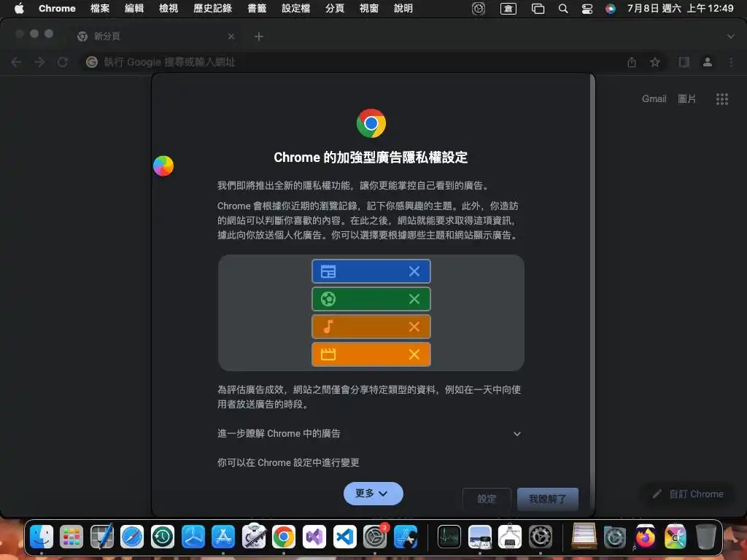Open the Apple menu

pyautogui.click(x=19, y=9)
